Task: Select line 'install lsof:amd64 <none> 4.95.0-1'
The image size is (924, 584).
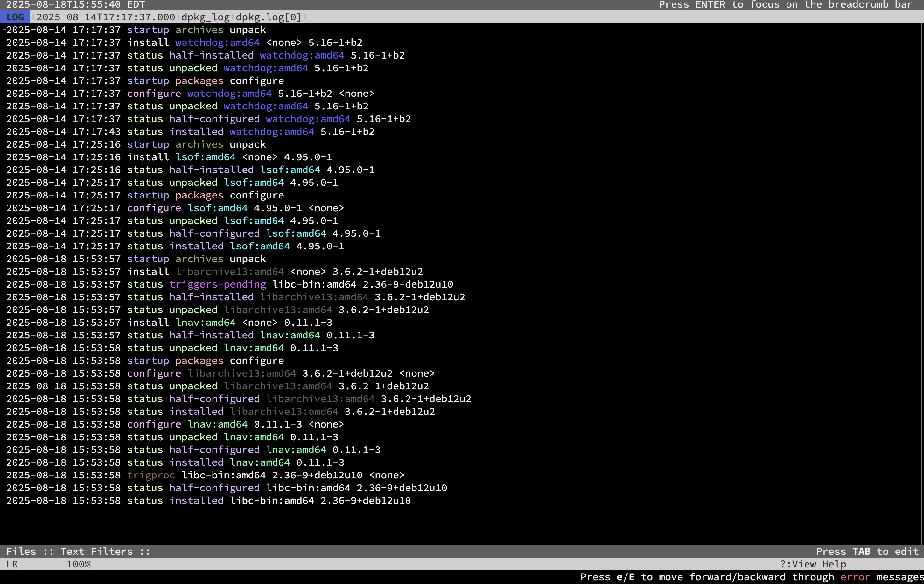Action: pos(169,157)
